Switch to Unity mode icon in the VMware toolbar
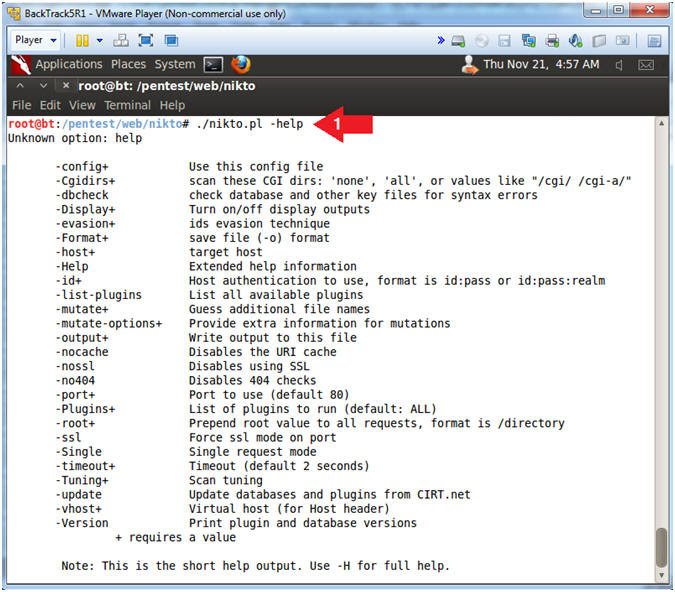The height and width of the screenshot is (592, 675). click(x=171, y=40)
